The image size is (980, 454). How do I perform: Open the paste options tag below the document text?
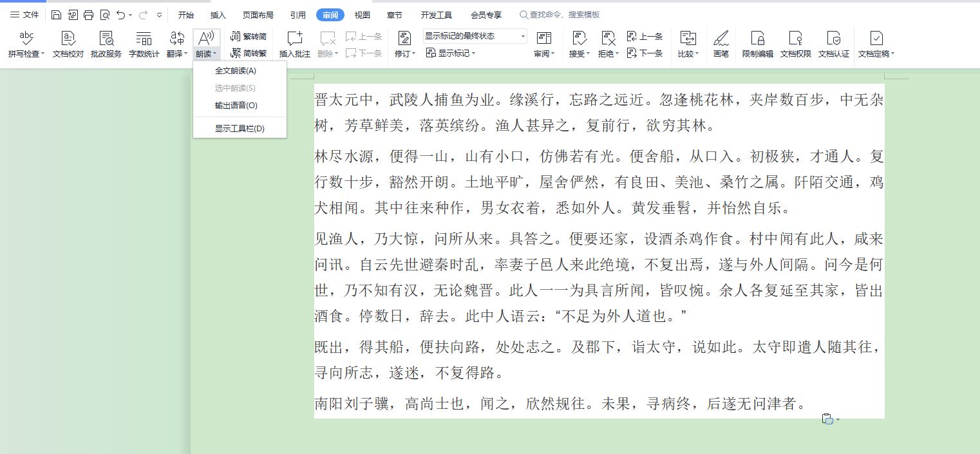coord(831,419)
